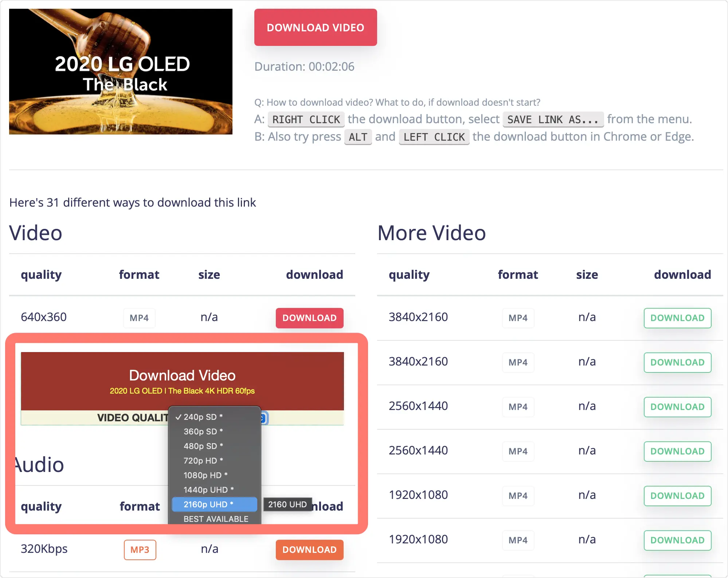Click MP4 format tag in 640x360 row
The image size is (728, 578).
pos(139,318)
